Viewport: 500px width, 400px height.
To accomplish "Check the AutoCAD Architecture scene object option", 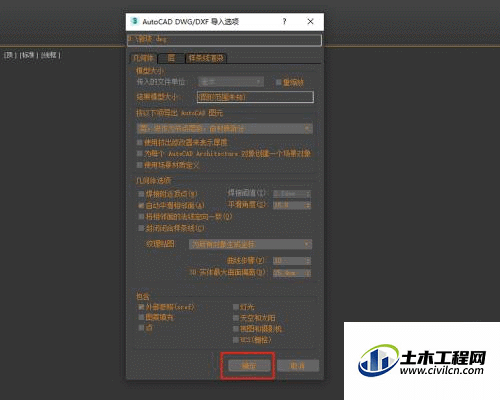I will 140,154.
